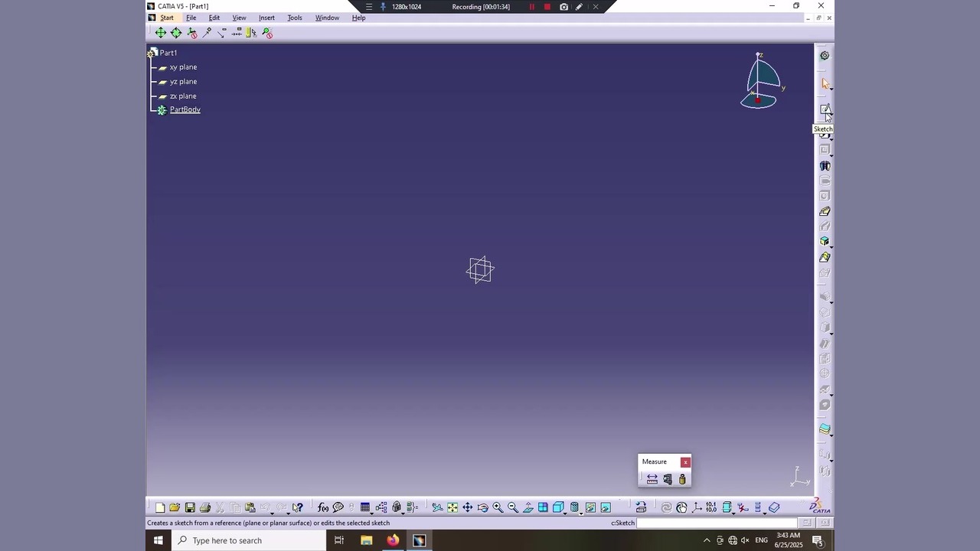Save the part with the Save icon

(190, 507)
